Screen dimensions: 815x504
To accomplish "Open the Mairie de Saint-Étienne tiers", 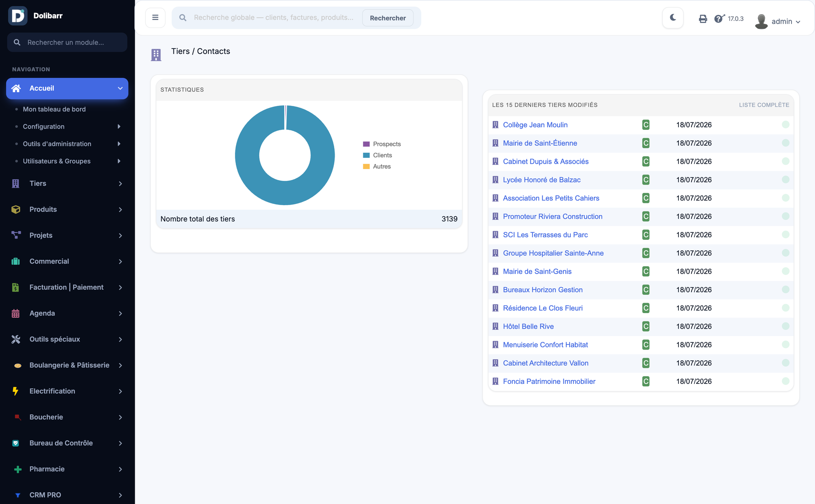I will 540,143.
